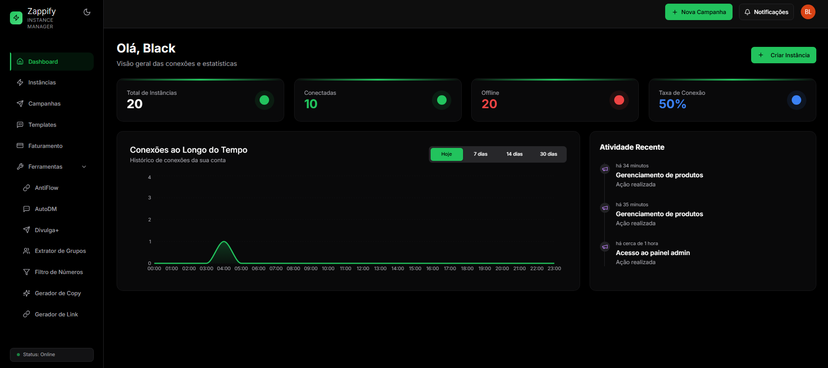828x368 pixels.
Task: Click the Nova Campanha button
Action: pos(699,12)
